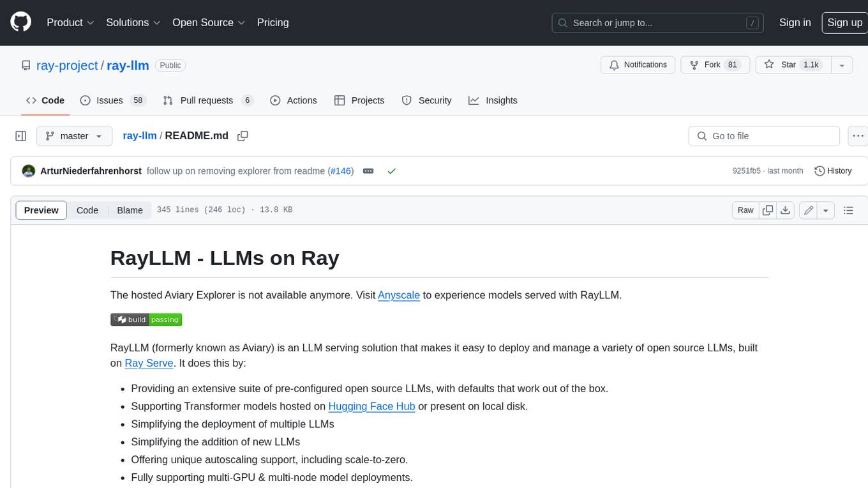Open the Raw file view
Image resolution: width=868 pixels, height=488 pixels.
click(x=745, y=210)
